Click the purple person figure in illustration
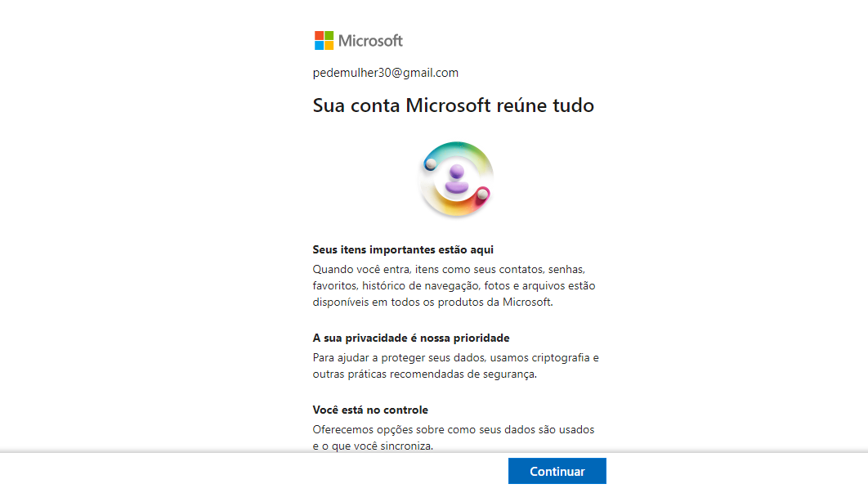The height and width of the screenshot is (493, 868). click(457, 180)
